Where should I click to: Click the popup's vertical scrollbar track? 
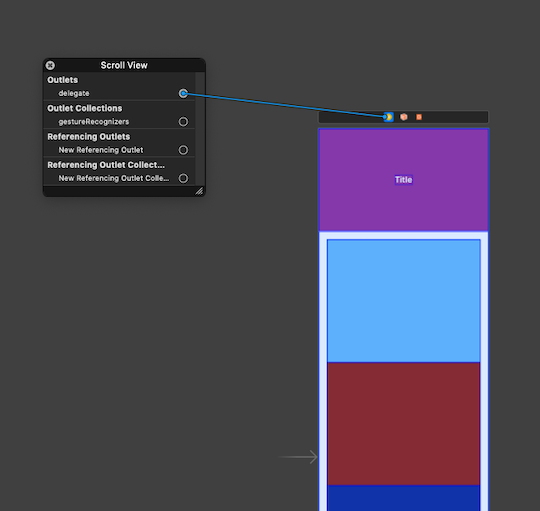tap(200, 128)
